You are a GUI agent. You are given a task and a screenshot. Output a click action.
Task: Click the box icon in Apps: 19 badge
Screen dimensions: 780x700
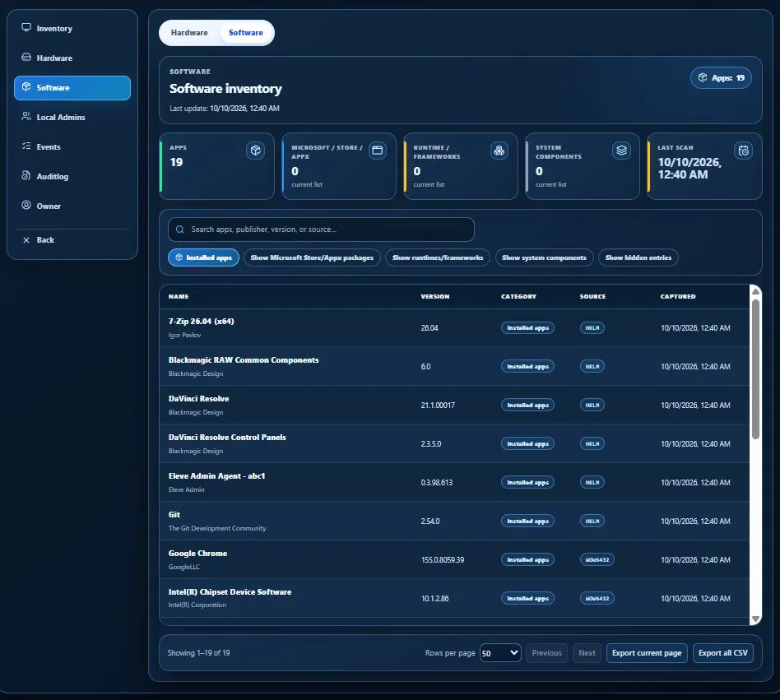tap(703, 77)
